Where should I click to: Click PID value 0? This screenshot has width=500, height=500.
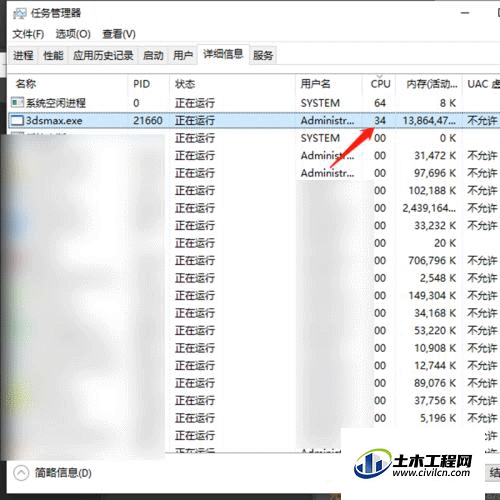click(136, 103)
